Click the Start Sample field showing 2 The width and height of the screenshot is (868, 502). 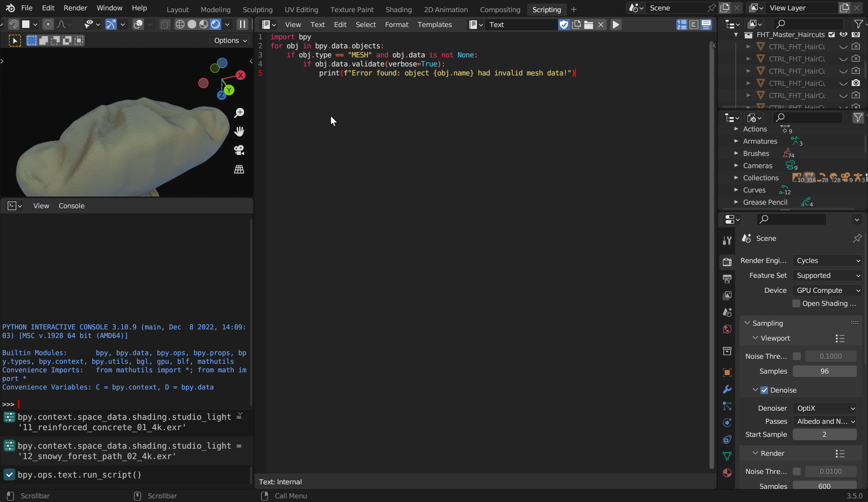point(825,435)
